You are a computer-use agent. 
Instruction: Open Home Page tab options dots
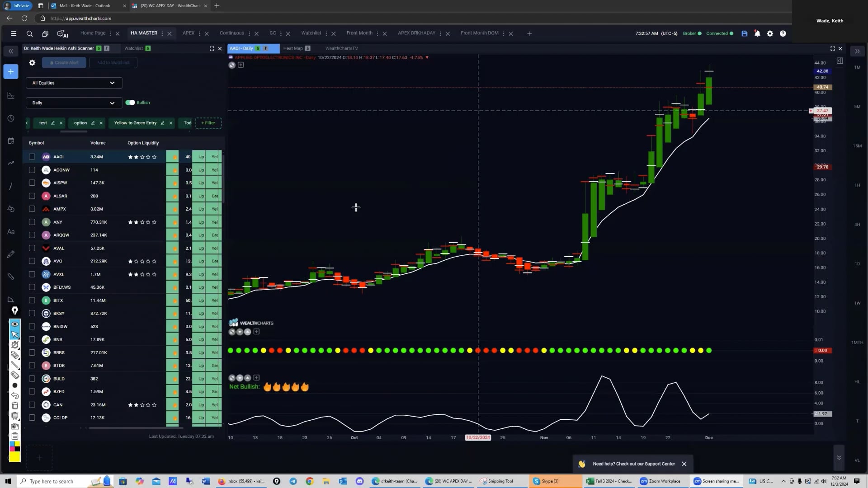click(110, 33)
